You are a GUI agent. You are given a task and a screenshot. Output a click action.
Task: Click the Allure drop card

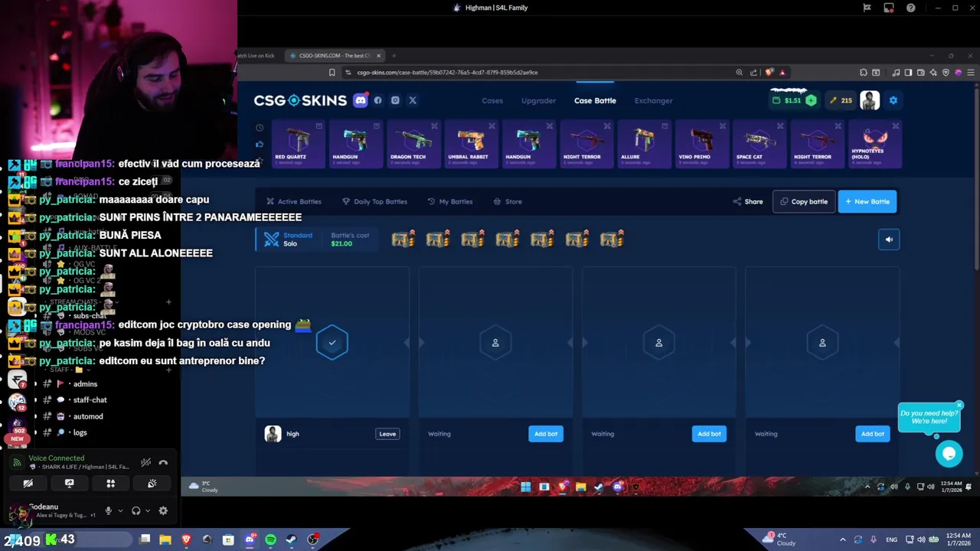click(644, 144)
